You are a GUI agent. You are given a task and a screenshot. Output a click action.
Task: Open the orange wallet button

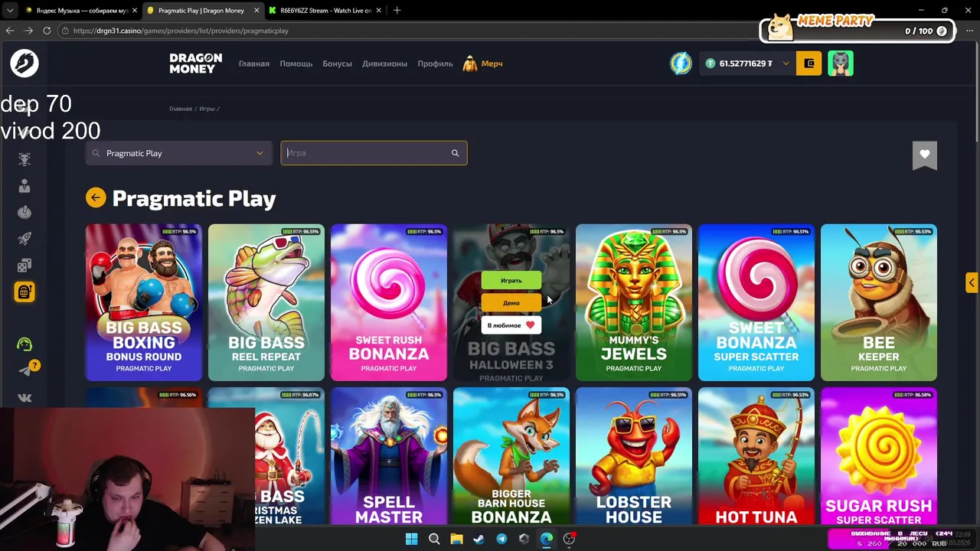click(x=809, y=64)
